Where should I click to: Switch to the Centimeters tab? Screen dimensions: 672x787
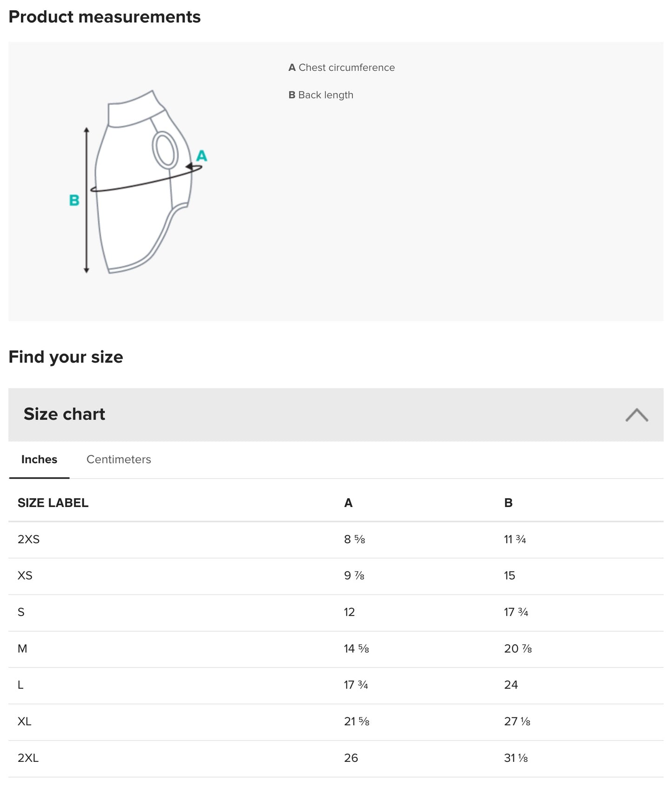point(119,460)
